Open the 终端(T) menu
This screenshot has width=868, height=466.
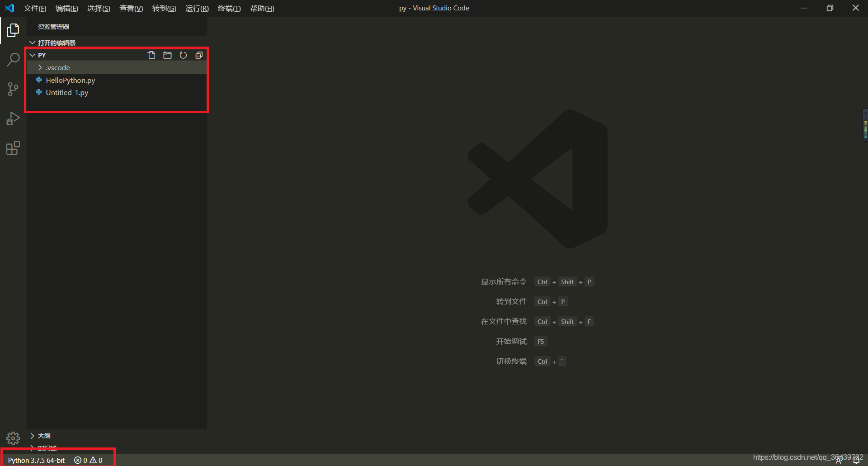[229, 9]
